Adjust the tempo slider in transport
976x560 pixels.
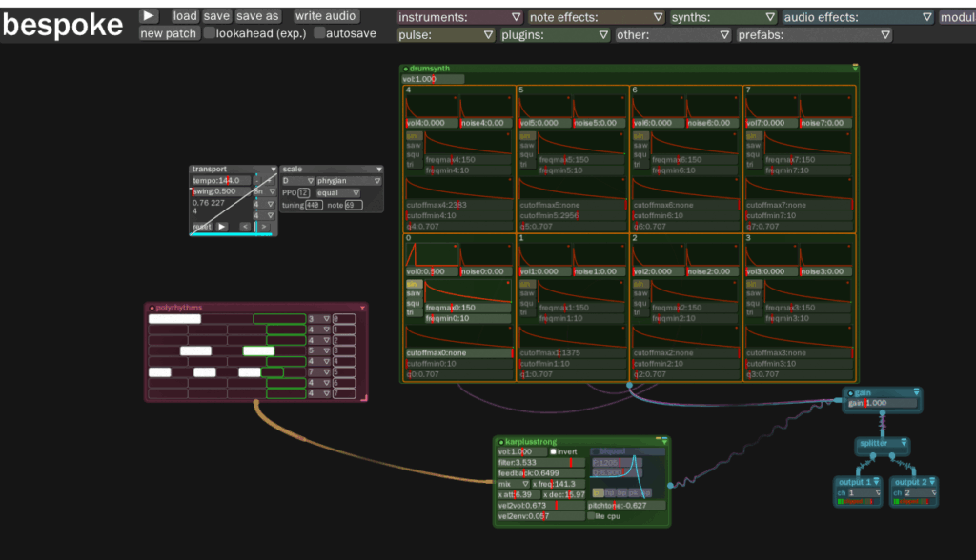coord(221,180)
